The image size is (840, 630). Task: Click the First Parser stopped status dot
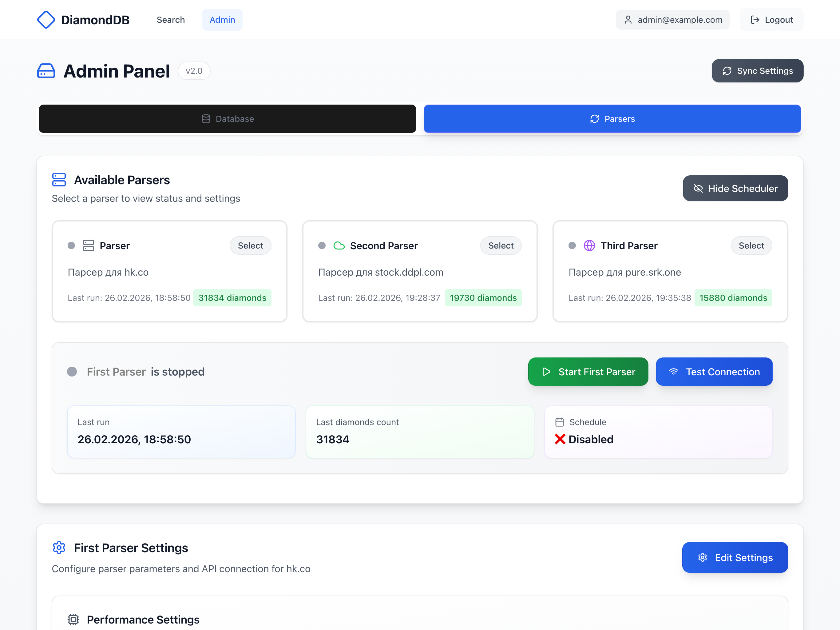tap(72, 372)
